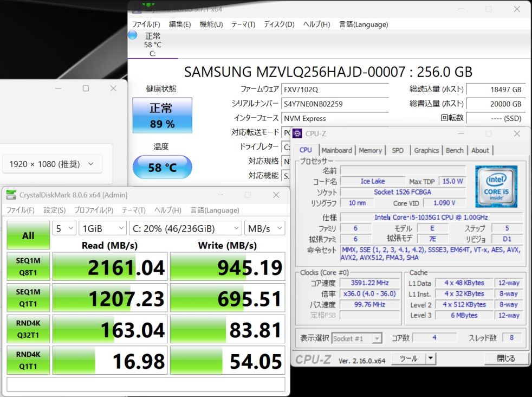Open the resolution dropdown 1920 × 1080
532x397 pixels.
click(x=52, y=164)
